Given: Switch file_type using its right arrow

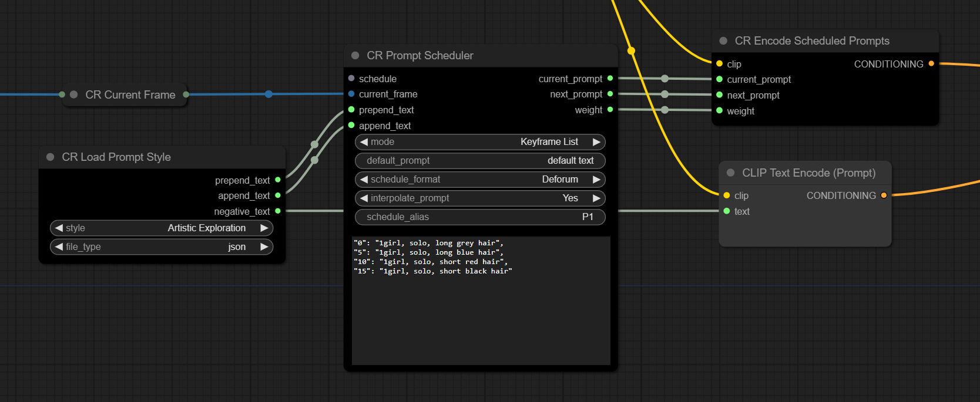Looking at the screenshot, I should (x=264, y=246).
